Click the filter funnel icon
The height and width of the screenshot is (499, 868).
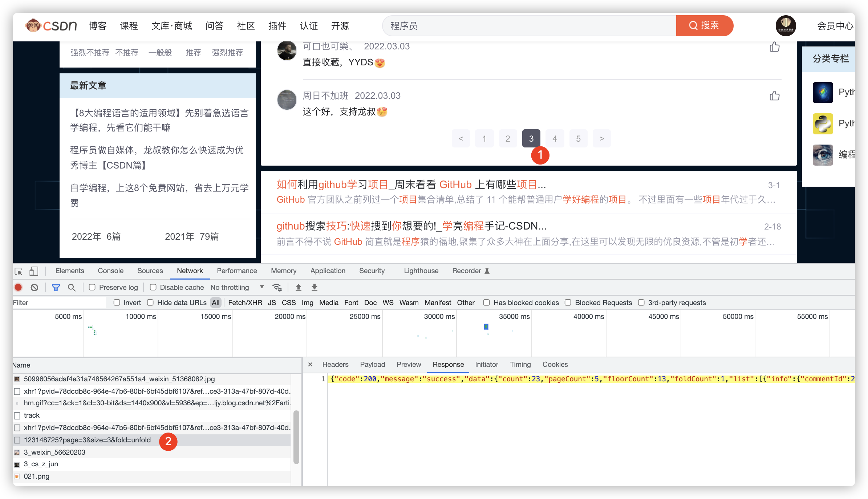tap(56, 288)
